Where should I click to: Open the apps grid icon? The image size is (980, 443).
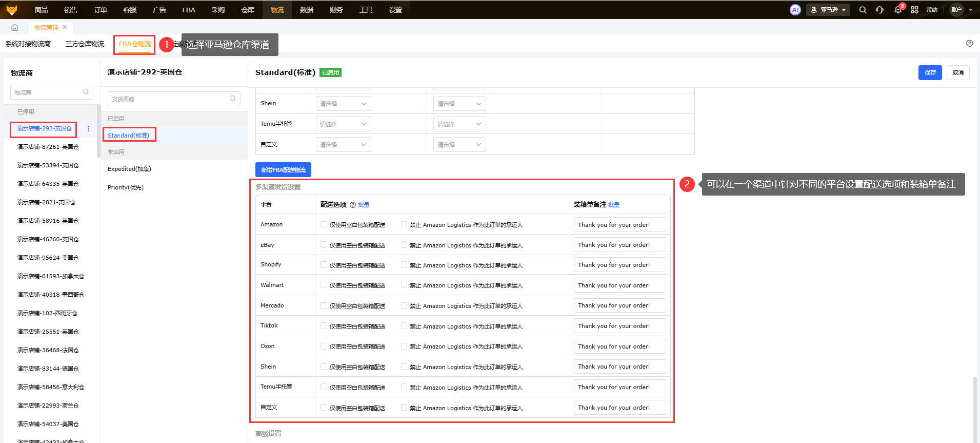(914, 10)
